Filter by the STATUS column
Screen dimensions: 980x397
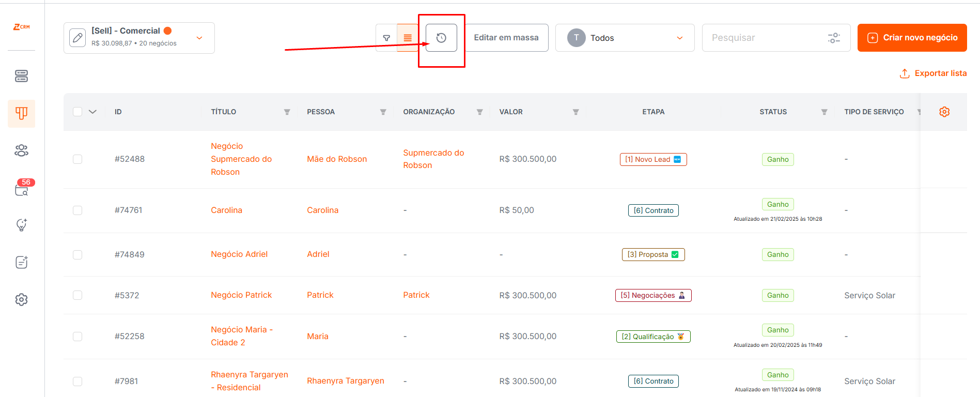824,112
